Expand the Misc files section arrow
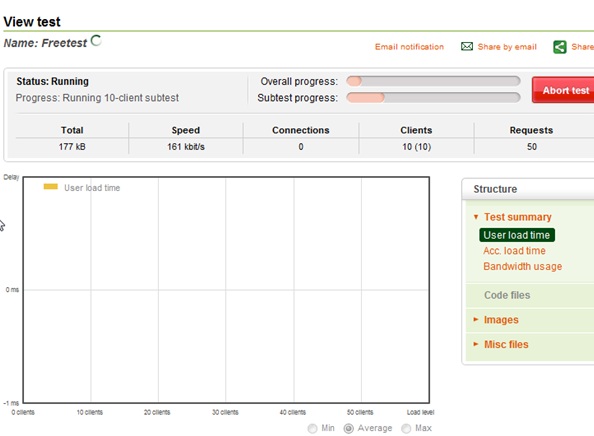This screenshot has height=436, width=594. point(476,344)
